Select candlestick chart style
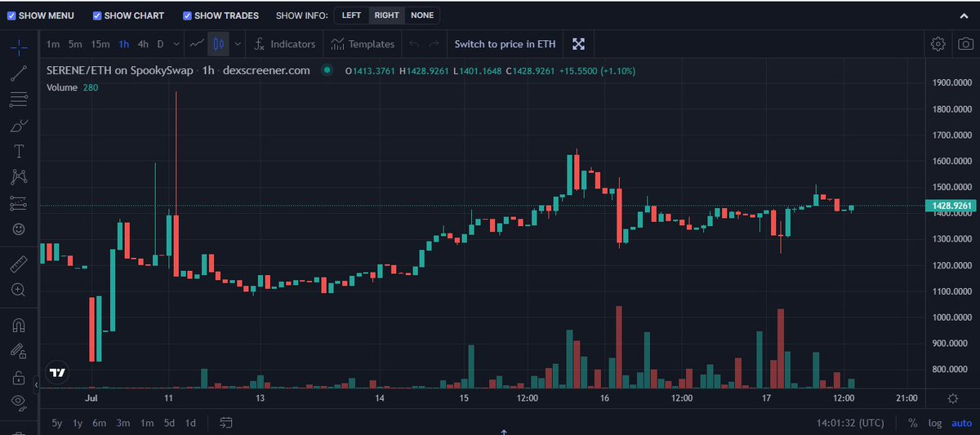 [218, 44]
